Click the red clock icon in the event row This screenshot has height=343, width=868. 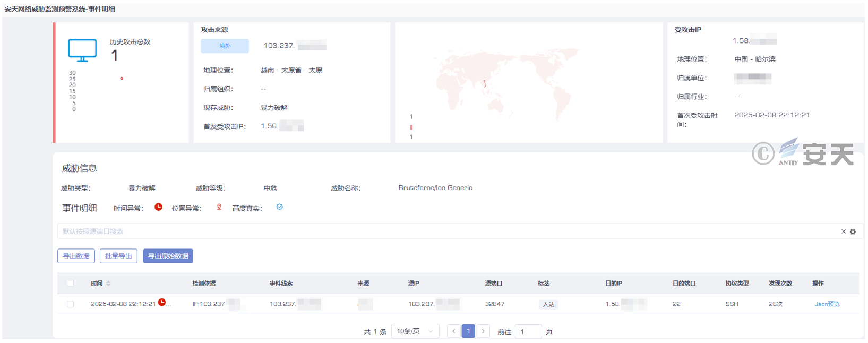[x=162, y=303]
